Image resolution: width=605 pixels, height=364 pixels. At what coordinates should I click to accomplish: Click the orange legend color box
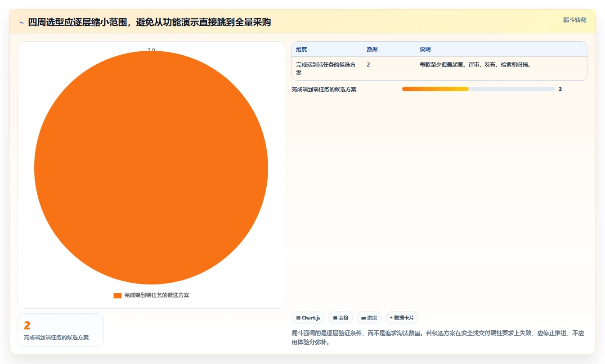pos(117,295)
